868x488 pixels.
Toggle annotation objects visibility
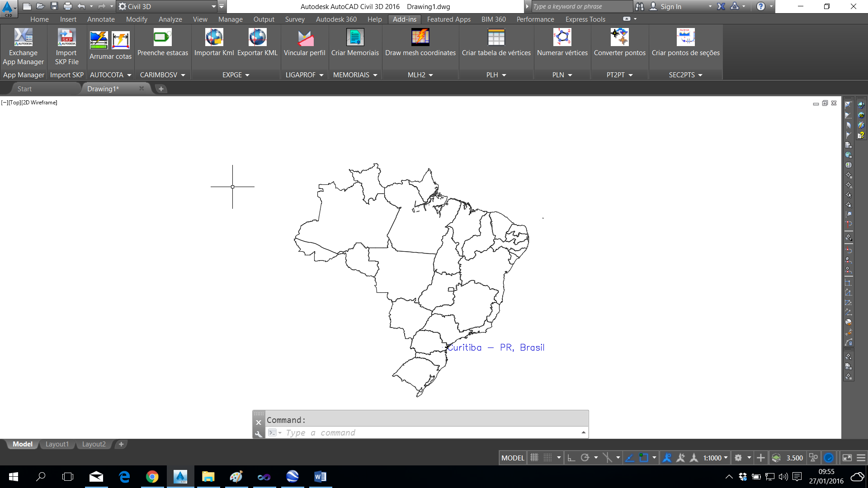667,458
